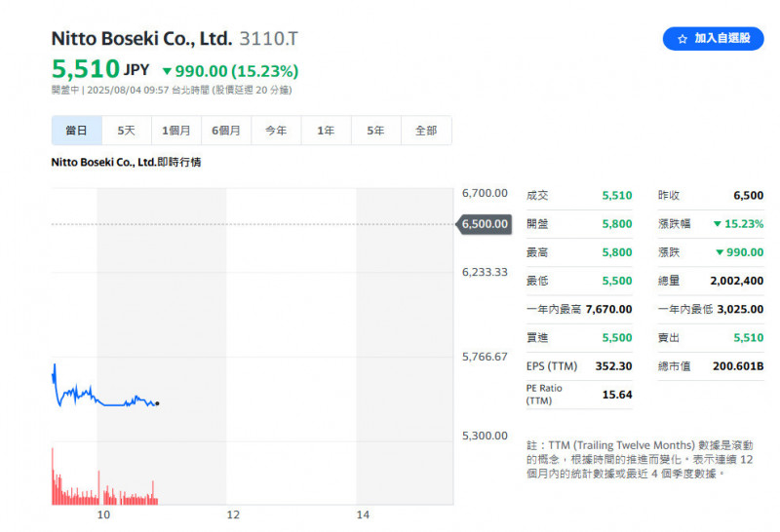Click the 5,300.00 y-axis label
Viewport: 780px width, 532px height.
(485, 436)
